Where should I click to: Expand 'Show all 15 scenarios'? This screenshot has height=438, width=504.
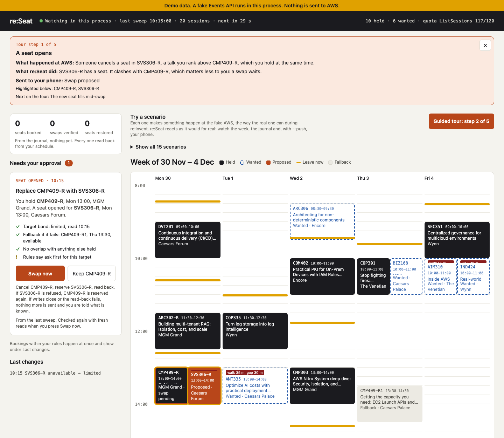tap(158, 147)
